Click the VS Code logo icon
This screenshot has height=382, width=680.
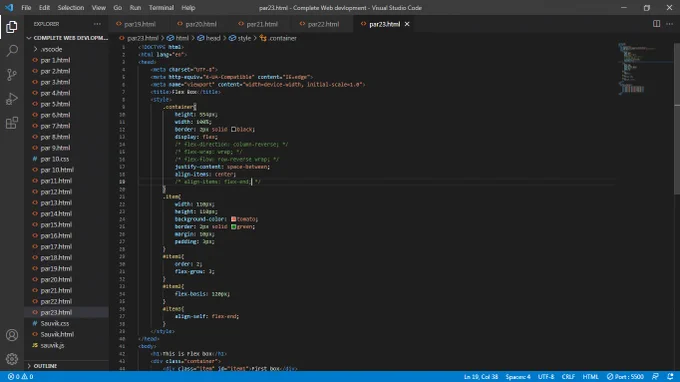click(x=9, y=7)
